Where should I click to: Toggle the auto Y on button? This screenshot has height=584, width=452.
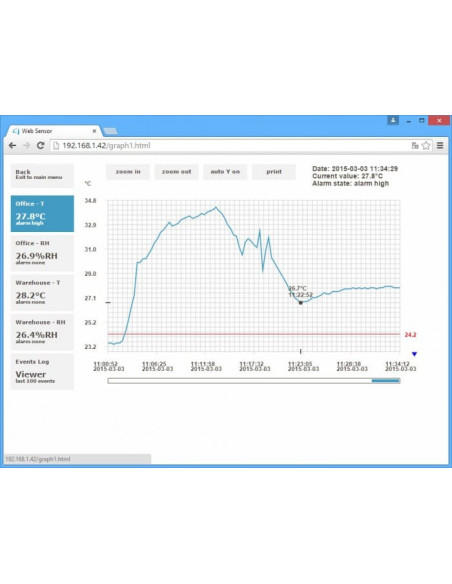click(225, 172)
